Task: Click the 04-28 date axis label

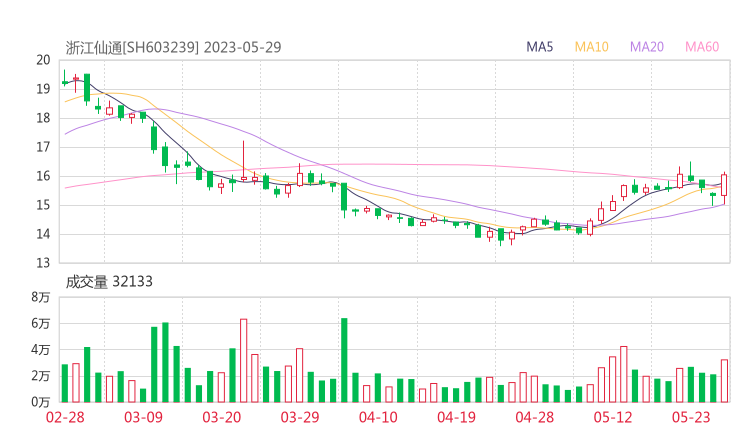Action: [x=534, y=417]
